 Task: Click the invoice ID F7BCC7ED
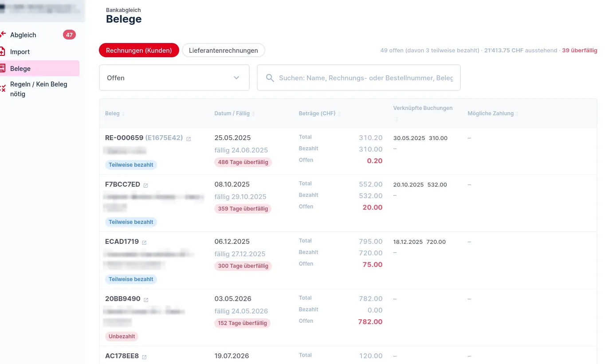(x=122, y=184)
